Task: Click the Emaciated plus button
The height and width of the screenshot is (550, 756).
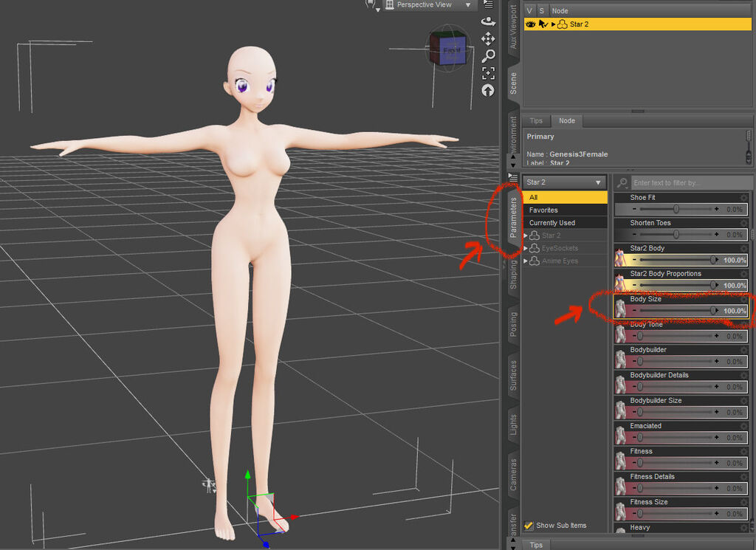Action: pos(716,438)
